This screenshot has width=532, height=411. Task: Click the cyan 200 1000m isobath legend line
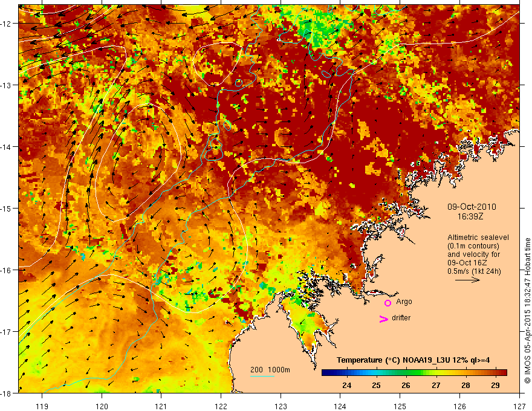coord(262,376)
